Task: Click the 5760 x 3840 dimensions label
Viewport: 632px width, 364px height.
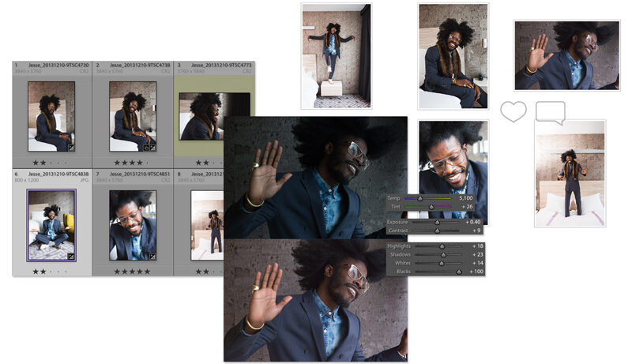Action: coord(190,71)
